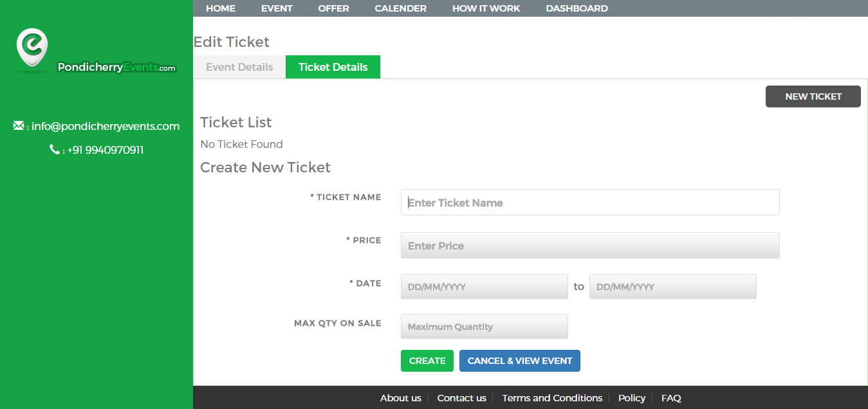This screenshot has height=409, width=868.
Task: Follow the Contact us footer link
Action: 461,398
